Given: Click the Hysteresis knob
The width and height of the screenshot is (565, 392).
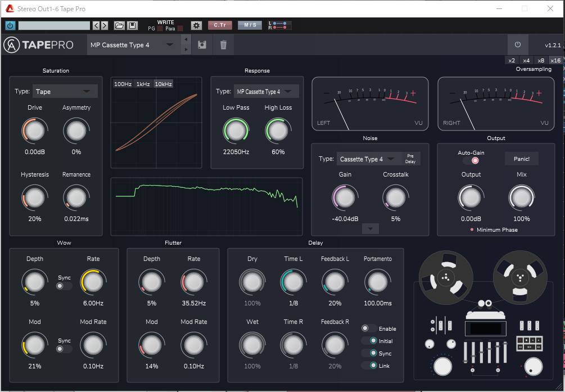Looking at the screenshot, I should tap(35, 197).
